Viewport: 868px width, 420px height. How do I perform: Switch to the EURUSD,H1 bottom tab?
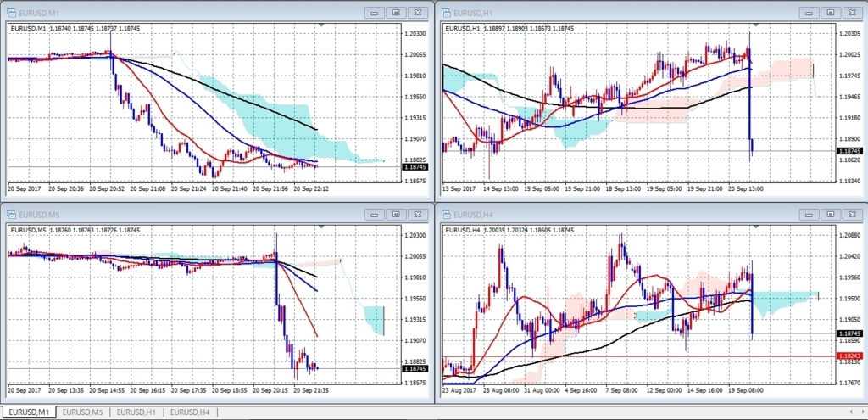136,412
